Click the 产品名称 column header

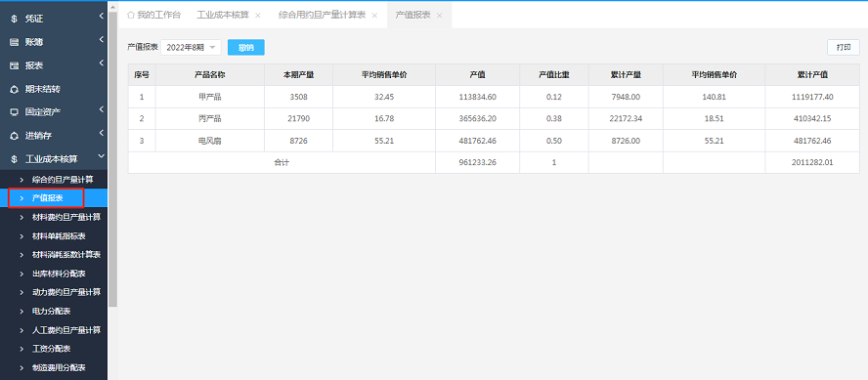click(x=210, y=74)
